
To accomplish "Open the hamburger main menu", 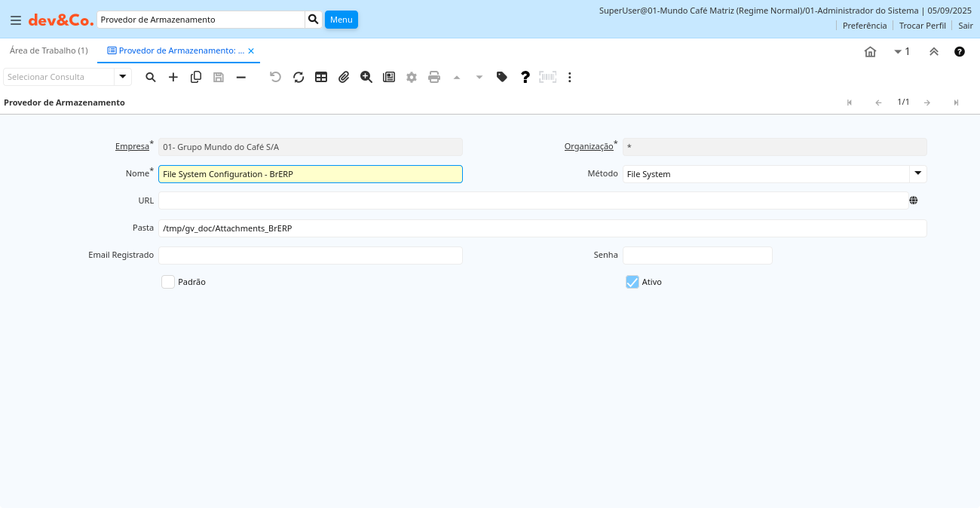I will (x=16, y=20).
